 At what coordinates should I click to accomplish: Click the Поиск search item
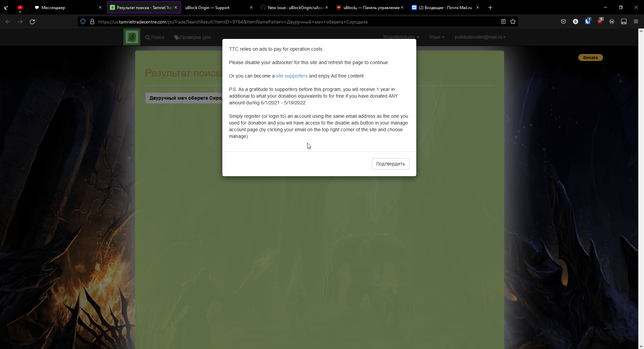pos(154,37)
